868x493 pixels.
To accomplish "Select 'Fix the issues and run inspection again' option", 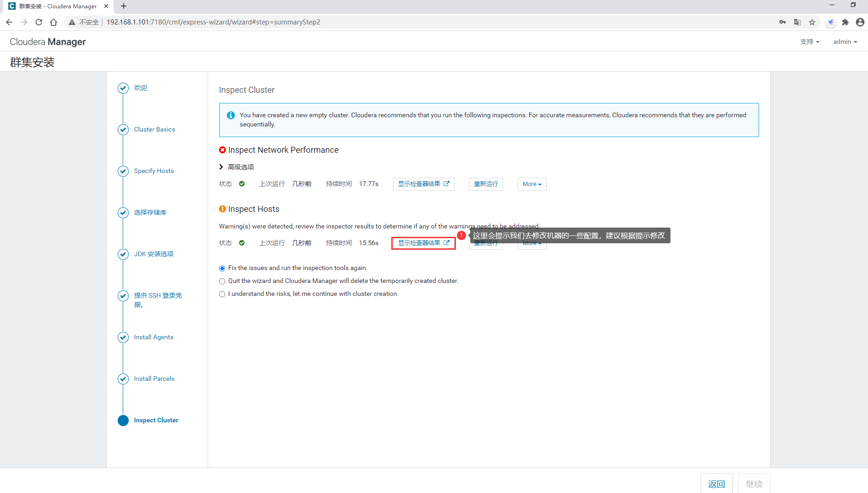I will 222,268.
